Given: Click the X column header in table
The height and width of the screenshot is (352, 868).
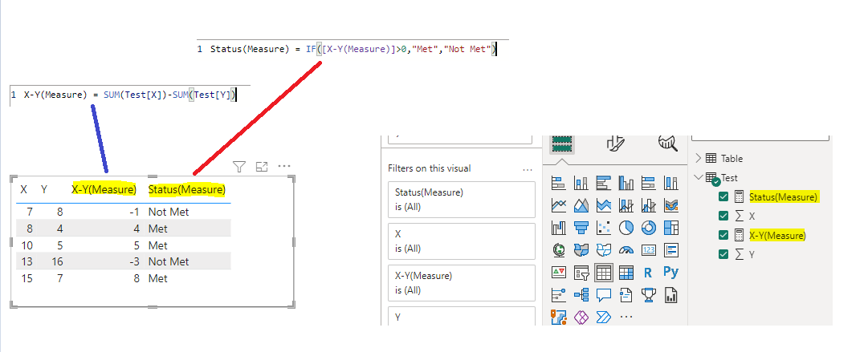Looking at the screenshot, I should pyautogui.click(x=24, y=189).
